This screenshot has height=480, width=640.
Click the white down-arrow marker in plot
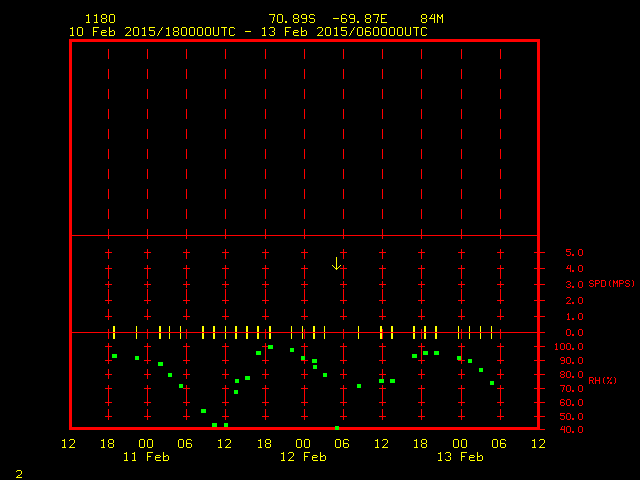(x=337, y=264)
